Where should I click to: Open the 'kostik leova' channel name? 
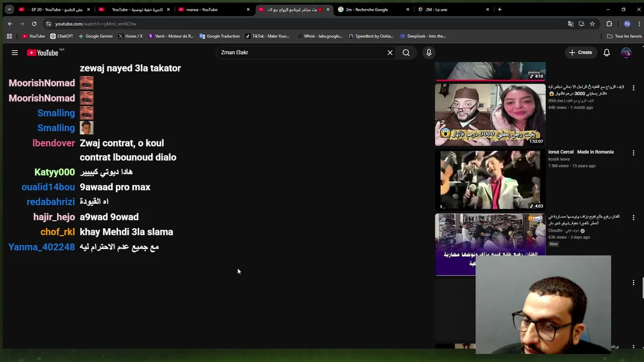[559, 159]
